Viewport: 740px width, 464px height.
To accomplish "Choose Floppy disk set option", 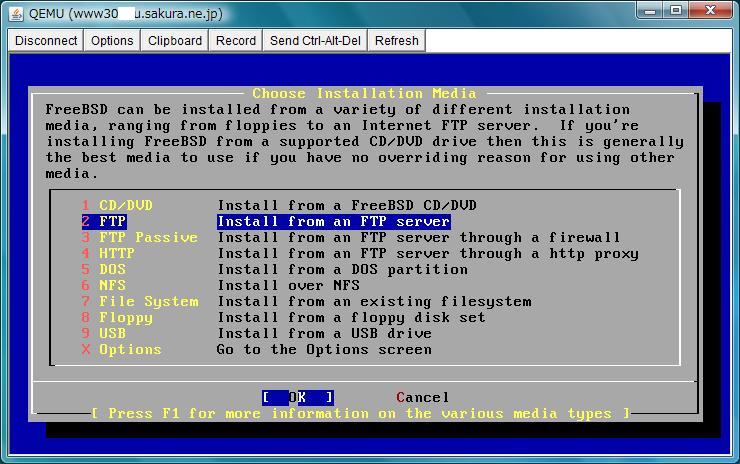I will pyautogui.click(x=125, y=318).
